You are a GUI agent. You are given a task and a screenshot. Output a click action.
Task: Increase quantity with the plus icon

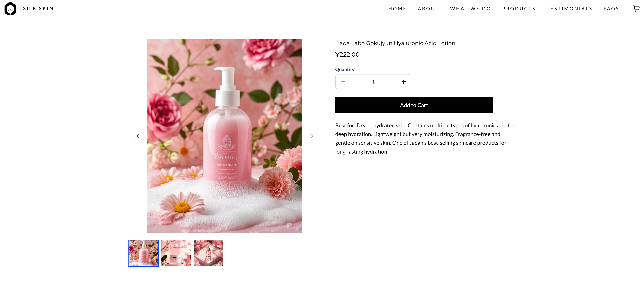(x=403, y=82)
